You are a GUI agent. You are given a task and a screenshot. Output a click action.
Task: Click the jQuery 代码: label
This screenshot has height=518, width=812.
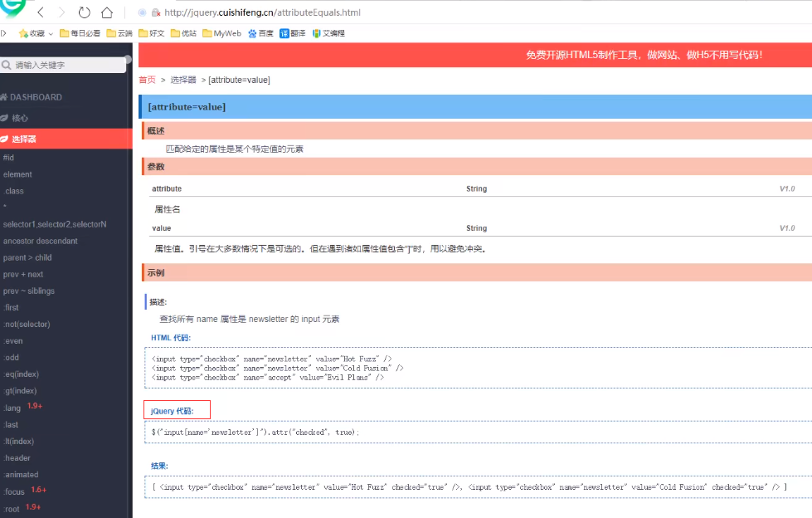click(x=172, y=411)
